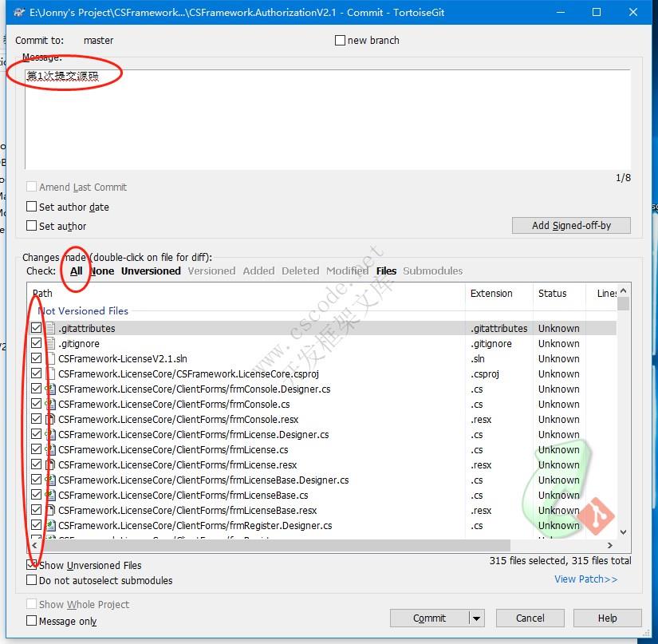The image size is (658, 644).
Task: Click the frmLicense.cs file icon
Action: click(50, 449)
